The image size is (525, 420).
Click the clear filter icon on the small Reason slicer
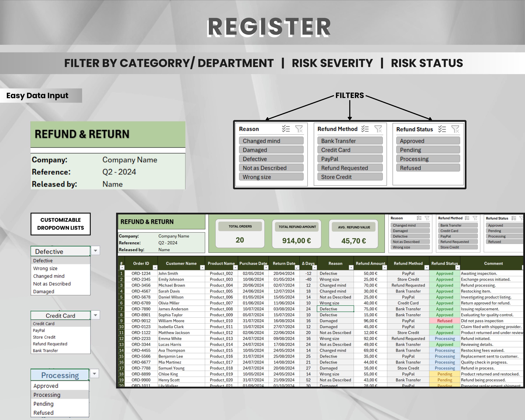point(427,218)
